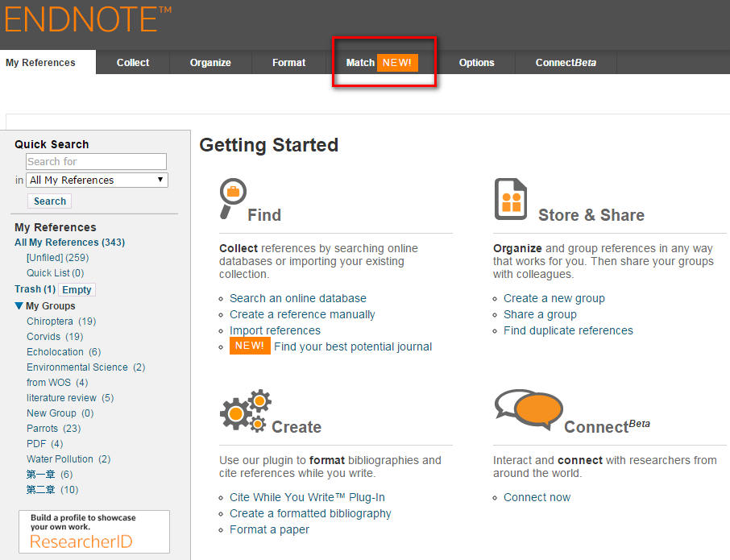Click Create a formatted bibliography

pyautogui.click(x=310, y=513)
